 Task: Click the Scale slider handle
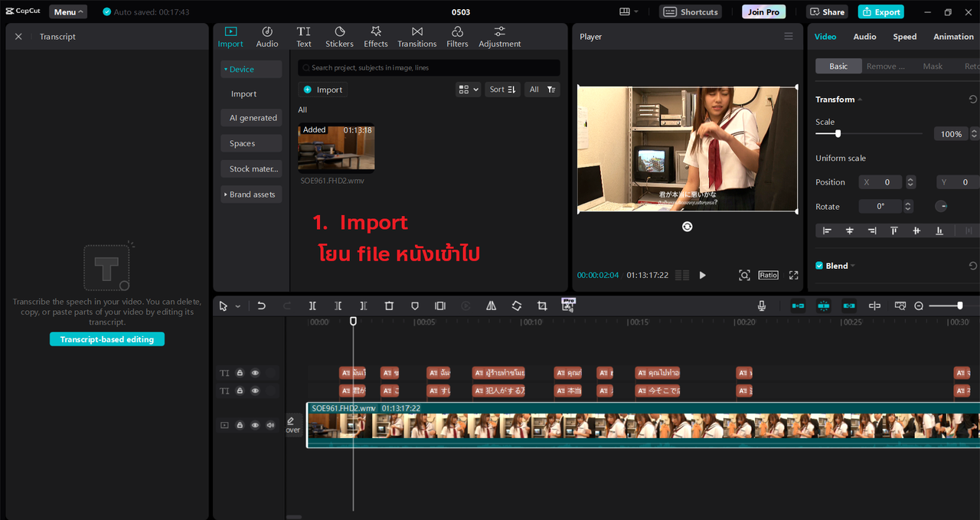838,133
